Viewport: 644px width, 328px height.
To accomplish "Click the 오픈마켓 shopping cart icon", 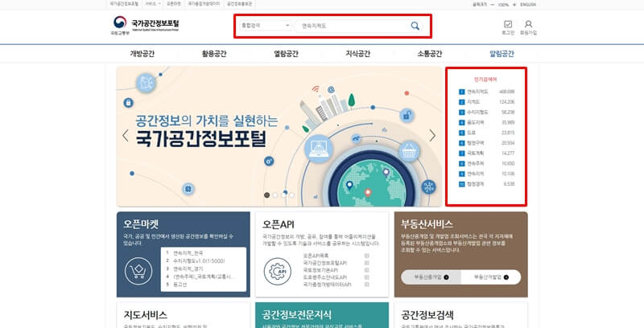I will pos(138,271).
